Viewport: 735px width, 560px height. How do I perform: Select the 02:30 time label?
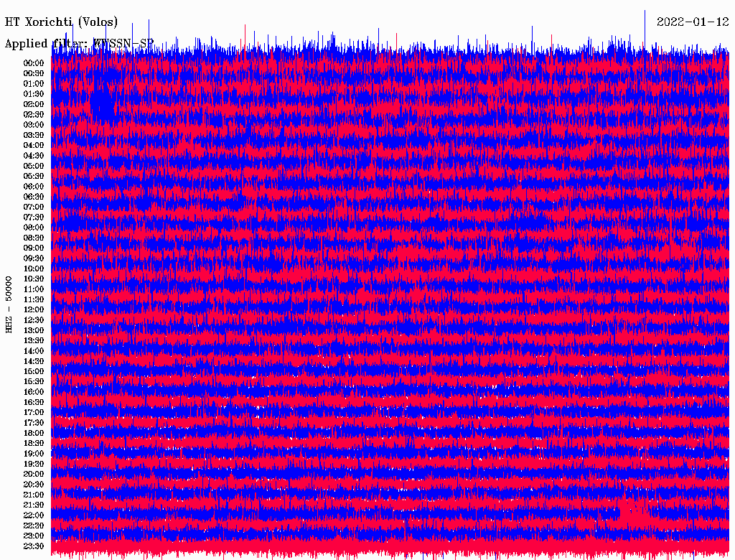[x=34, y=115]
